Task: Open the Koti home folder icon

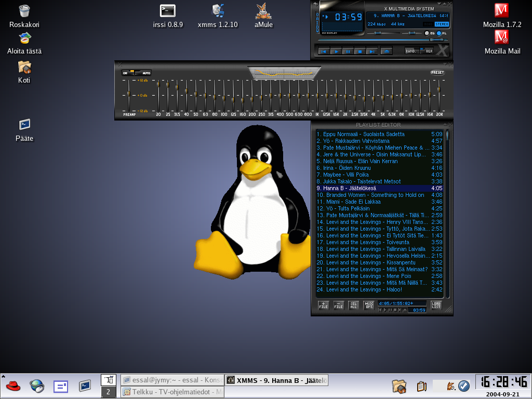Action: click(24, 72)
